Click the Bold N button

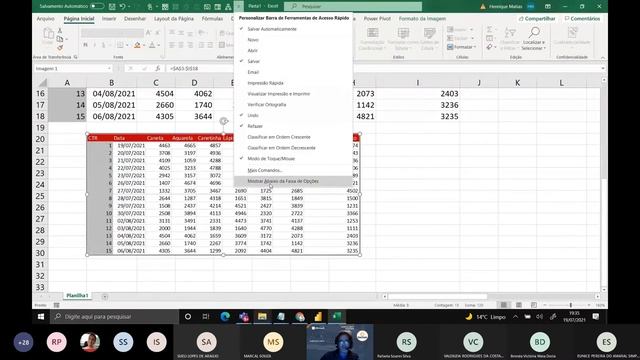point(85,45)
